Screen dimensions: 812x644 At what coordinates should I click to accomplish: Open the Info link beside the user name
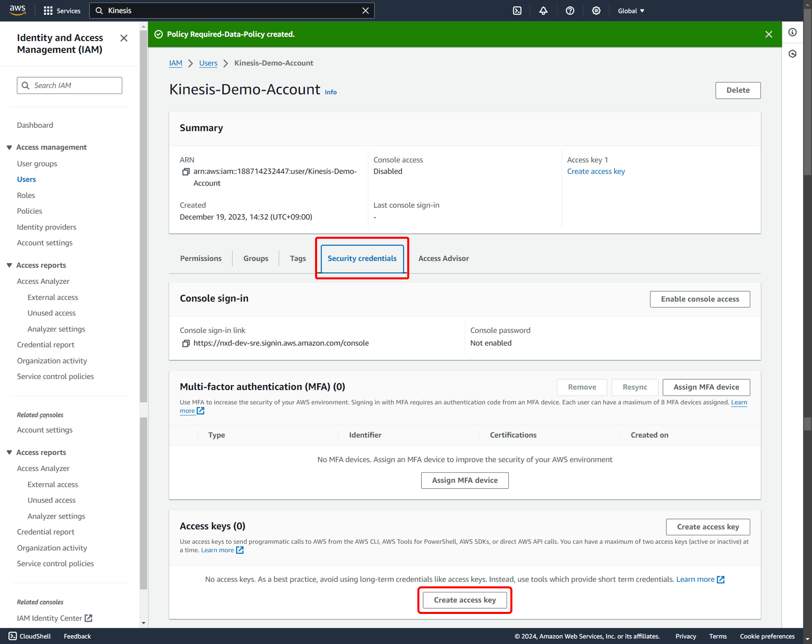[330, 92]
